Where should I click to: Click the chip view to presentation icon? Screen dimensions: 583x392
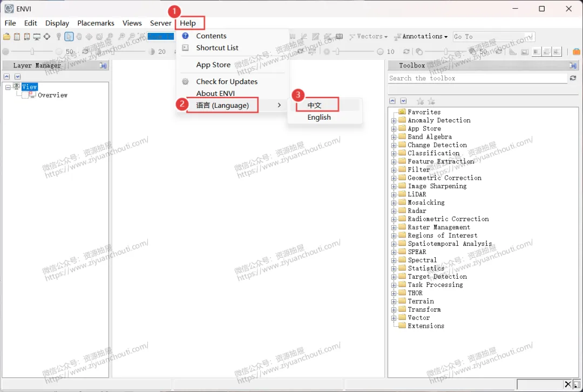pyautogui.click(x=37, y=37)
